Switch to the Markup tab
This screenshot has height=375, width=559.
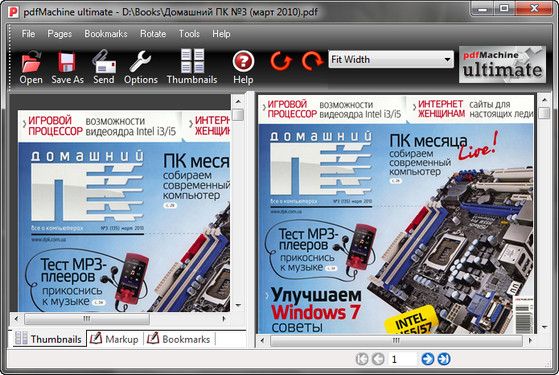coord(114,339)
